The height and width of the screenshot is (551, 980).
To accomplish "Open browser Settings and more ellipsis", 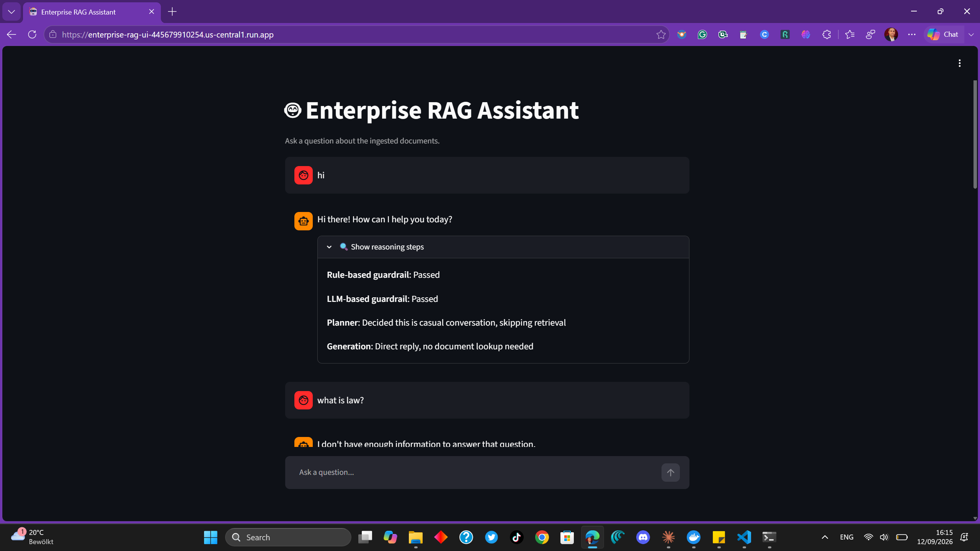I will point(912,34).
